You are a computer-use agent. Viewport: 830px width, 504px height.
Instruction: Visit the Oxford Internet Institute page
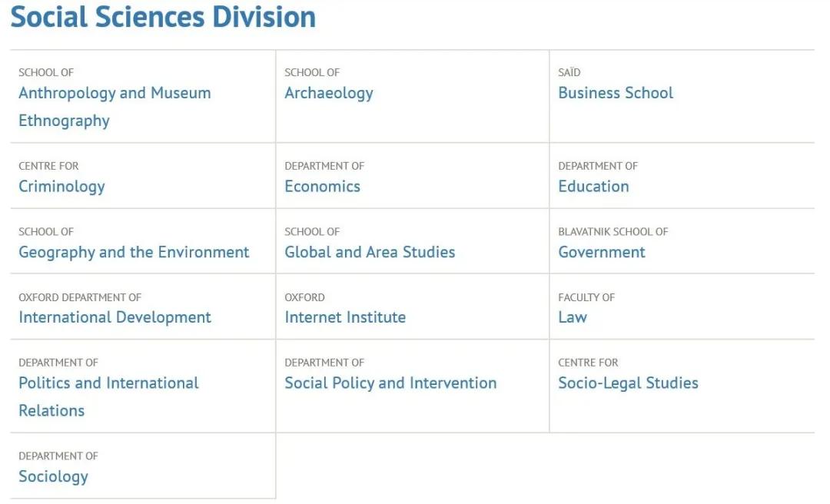pyautogui.click(x=345, y=318)
